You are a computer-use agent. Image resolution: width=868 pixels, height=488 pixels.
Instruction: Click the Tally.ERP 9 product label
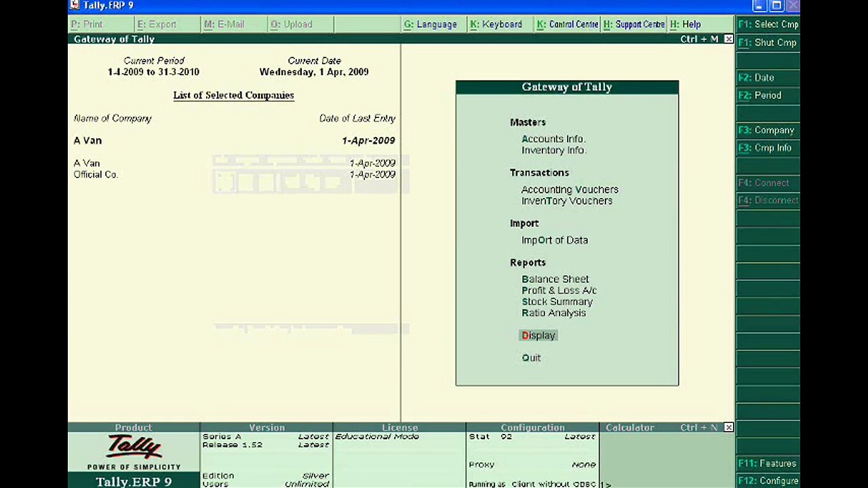click(134, 482)
